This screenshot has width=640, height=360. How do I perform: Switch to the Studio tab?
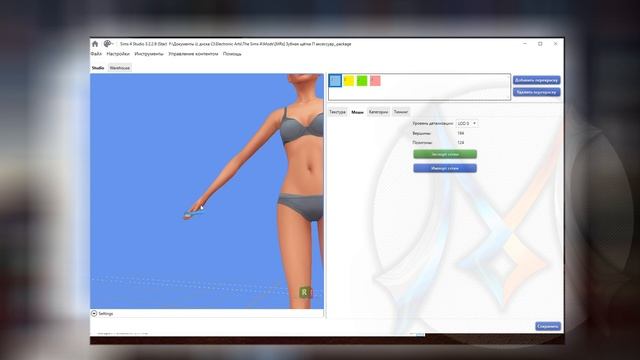click(x=98, y=68)
